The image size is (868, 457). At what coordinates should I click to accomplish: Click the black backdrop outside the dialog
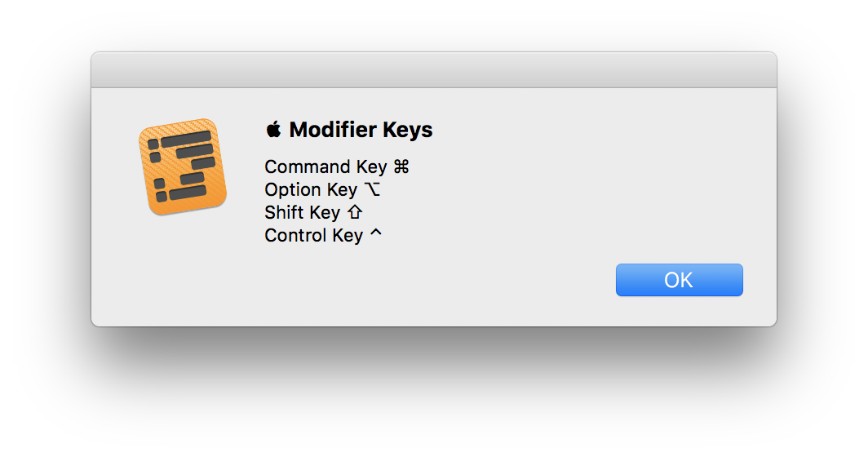[x=433, y=392]
